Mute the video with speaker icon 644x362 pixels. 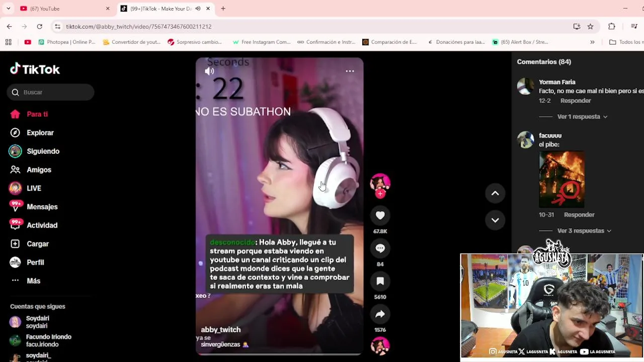click(209, 71)
